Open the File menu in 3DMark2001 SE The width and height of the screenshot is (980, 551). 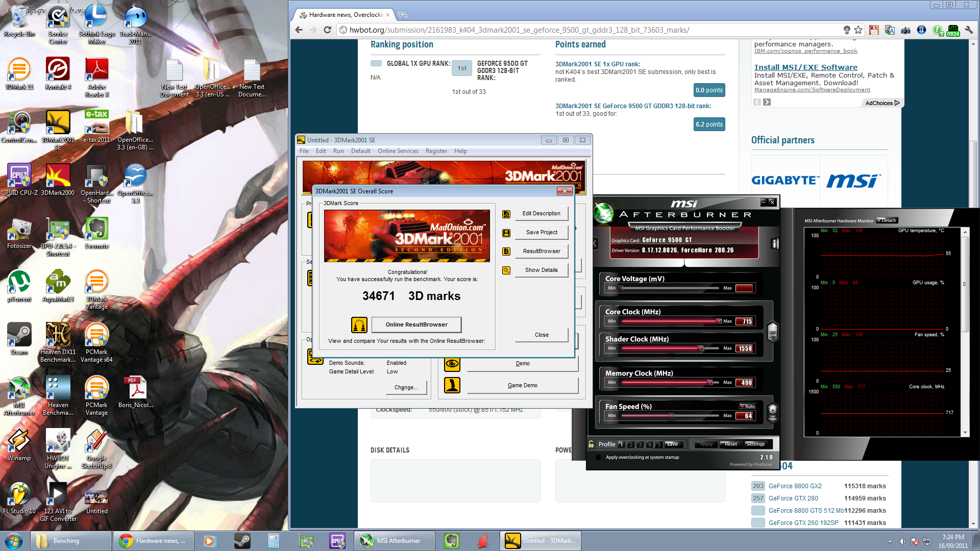(x=304, y=151)
